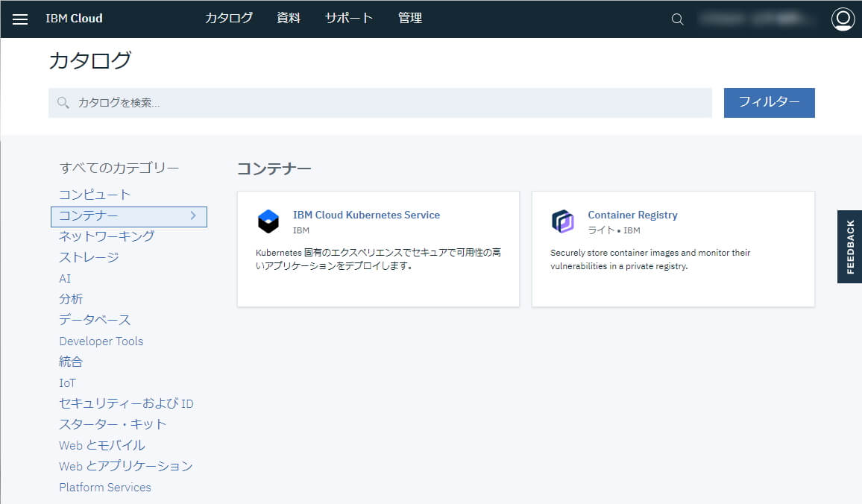Screen dimensions: 862x504
Task: Select the ネットワーキング category
Action: pyautogui.click(x=107, y=236)
